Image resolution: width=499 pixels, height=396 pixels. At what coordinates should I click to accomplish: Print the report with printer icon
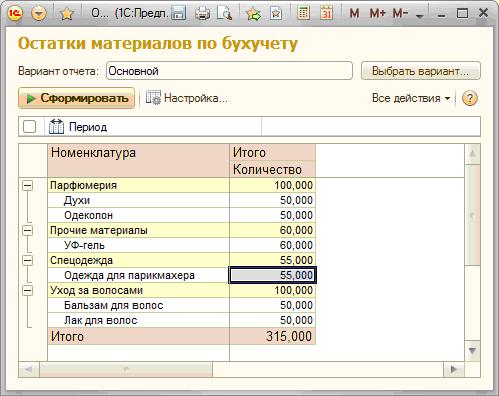click(x=202, y=14)
